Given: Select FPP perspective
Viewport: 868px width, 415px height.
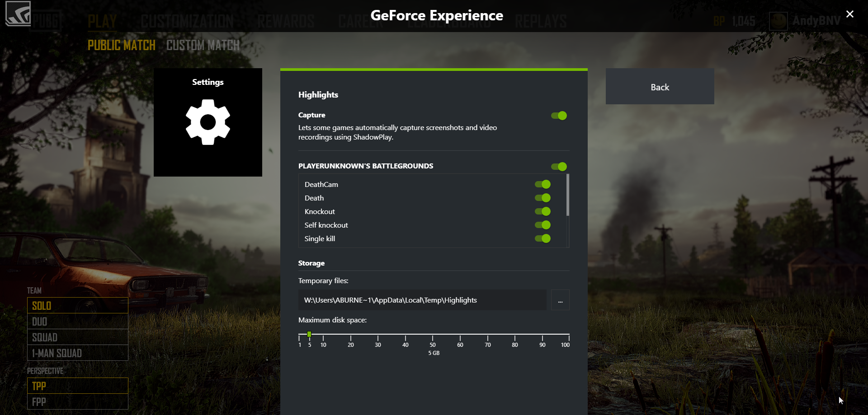Looking at the screenshot, I should click(77, 401).
